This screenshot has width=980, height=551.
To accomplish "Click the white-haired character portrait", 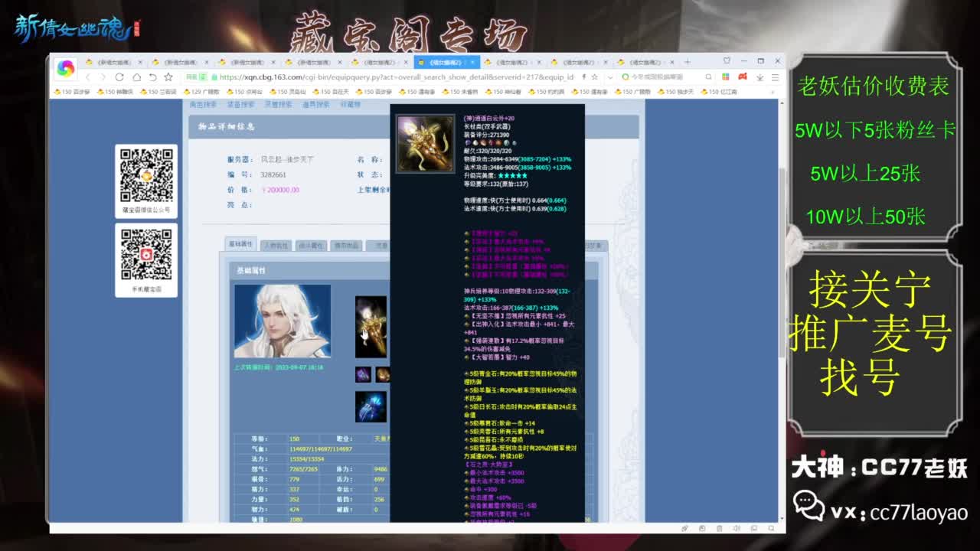I will tap(283, 321).
